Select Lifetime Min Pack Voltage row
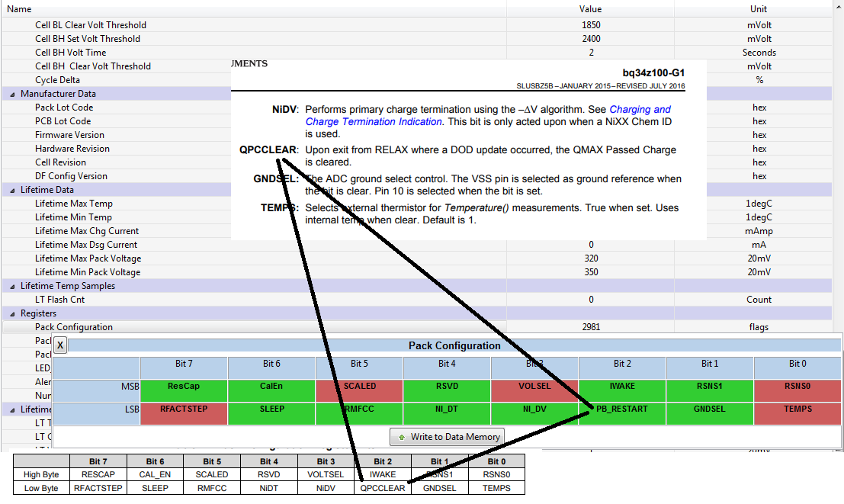This screenshot has width=844, height=504. 417,272
